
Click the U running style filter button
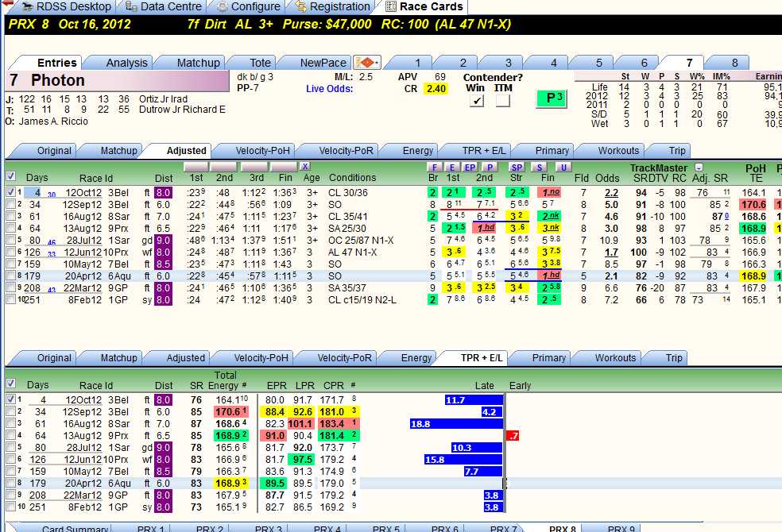coord(563,168)
